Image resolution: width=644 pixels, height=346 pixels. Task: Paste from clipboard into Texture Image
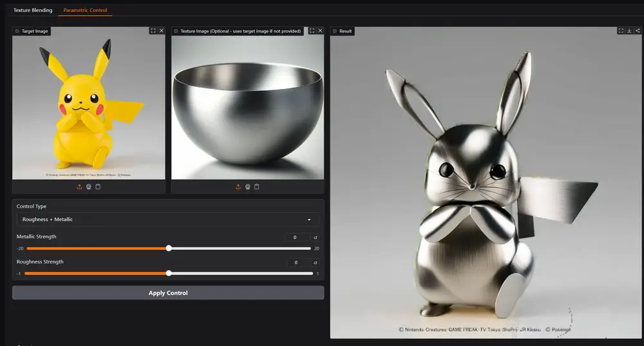click(x=257, y=187)
